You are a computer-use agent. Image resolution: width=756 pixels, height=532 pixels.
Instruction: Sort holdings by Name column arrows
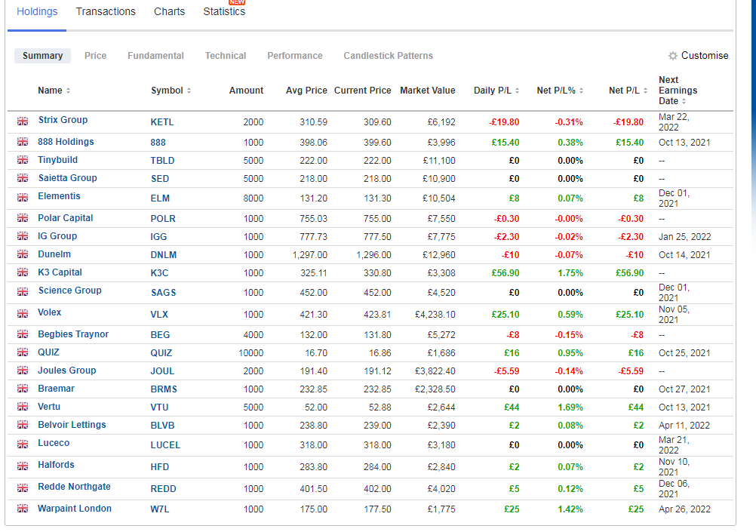(68, 91)
